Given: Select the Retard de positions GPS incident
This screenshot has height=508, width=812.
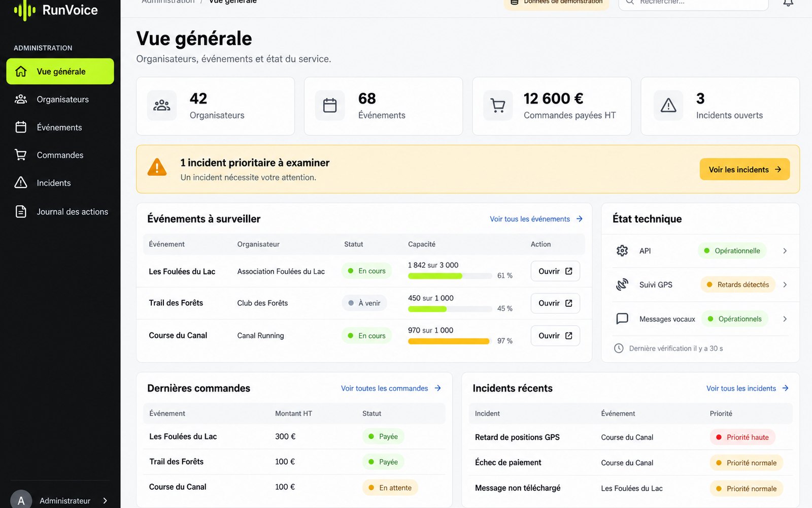Looking at the screenshot, I should pos(517,437).
